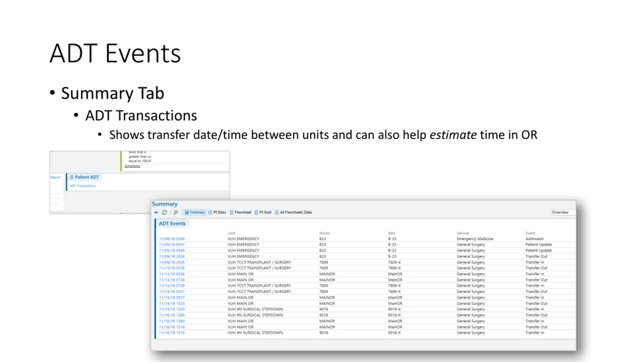Click the All Flowsheets Data icon
Image resolution: width=644 pixels, height=362 pixels.
[277, 212]
